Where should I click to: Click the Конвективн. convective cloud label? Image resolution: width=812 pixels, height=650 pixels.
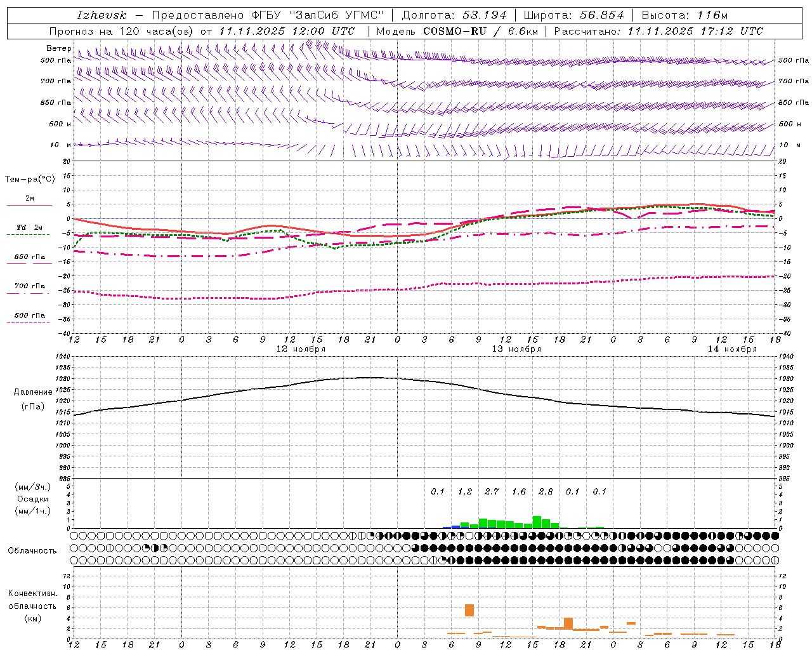(32, 594)
